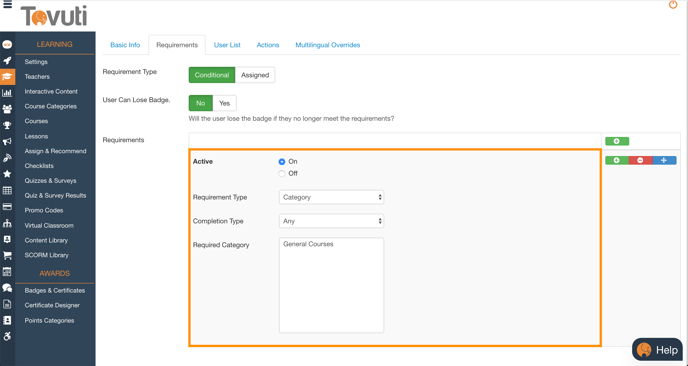This screenshot has width=688, height=366.
Task: Open the rocket icon in sidebar
Action: 7,60
